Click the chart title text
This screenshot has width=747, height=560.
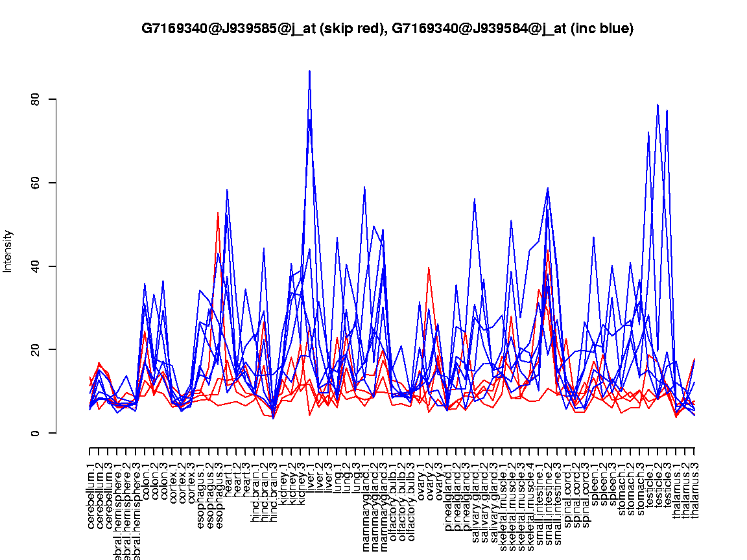click(x=387, y=29)
